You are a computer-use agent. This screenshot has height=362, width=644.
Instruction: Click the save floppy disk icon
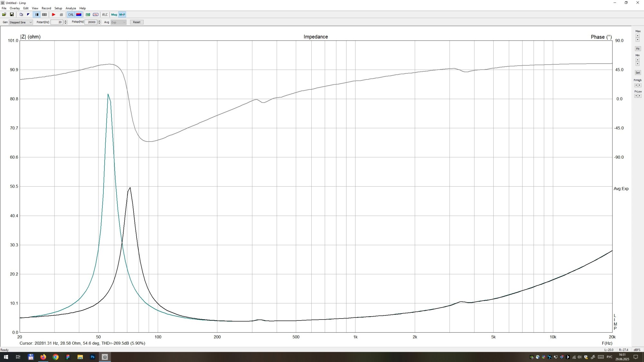pos(12,14)
